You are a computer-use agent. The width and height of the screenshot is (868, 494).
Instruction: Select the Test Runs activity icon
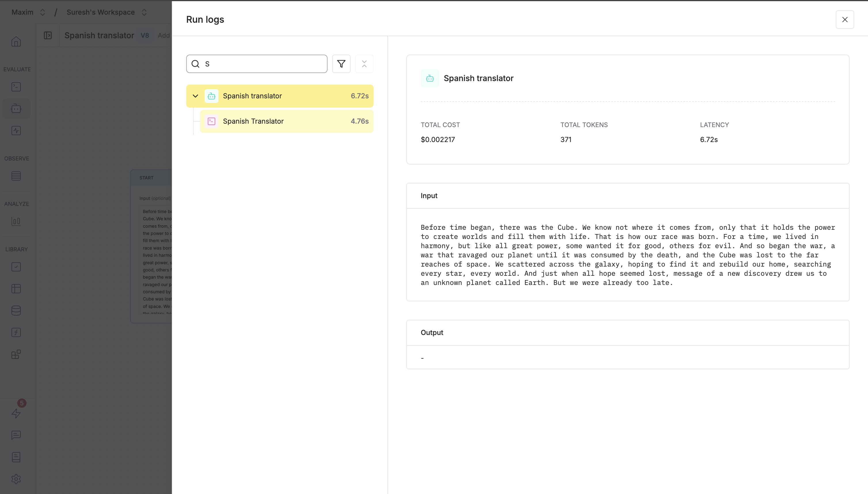click(x=16, y=130)
